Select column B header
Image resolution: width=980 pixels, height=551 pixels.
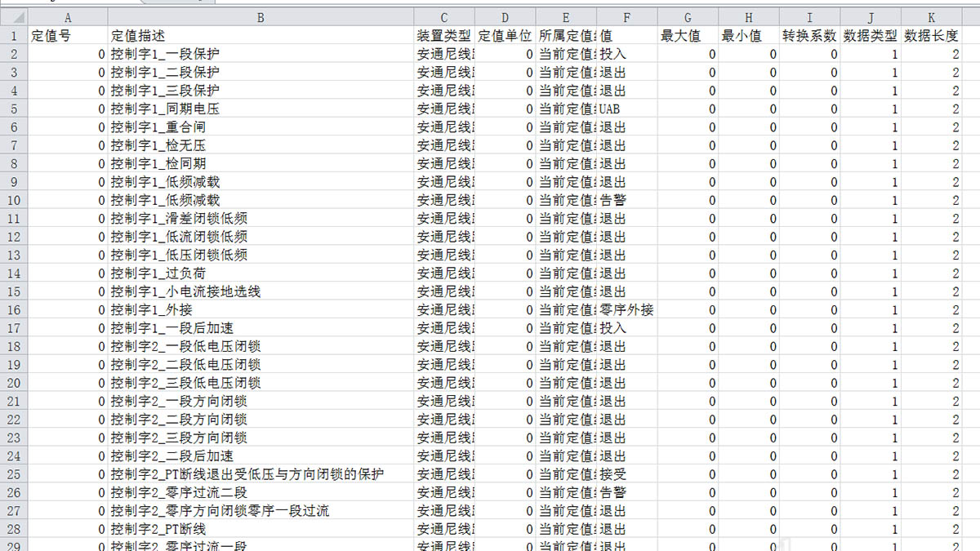pos(260,17)
